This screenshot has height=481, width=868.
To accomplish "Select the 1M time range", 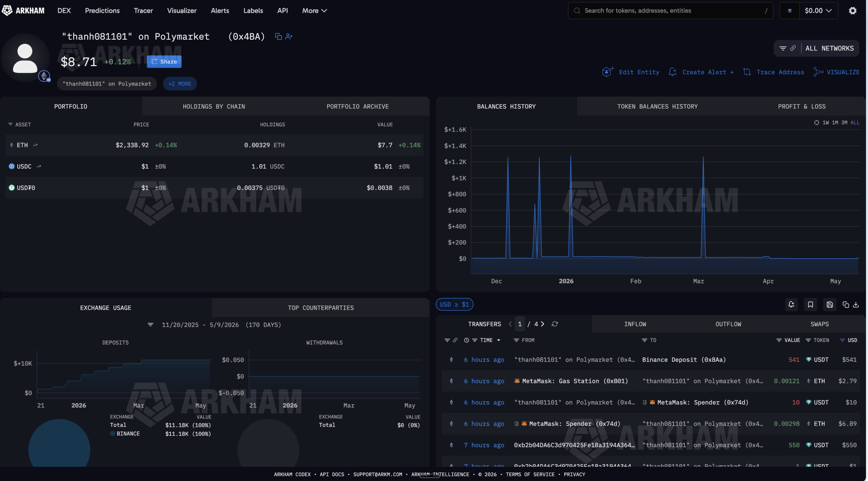I will point(835,123).
